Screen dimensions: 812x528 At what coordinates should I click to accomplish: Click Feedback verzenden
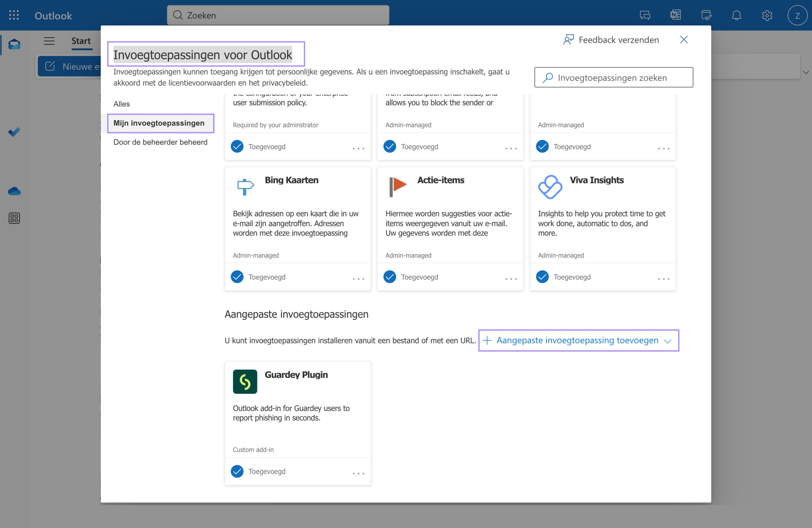(x=611, y=40)
